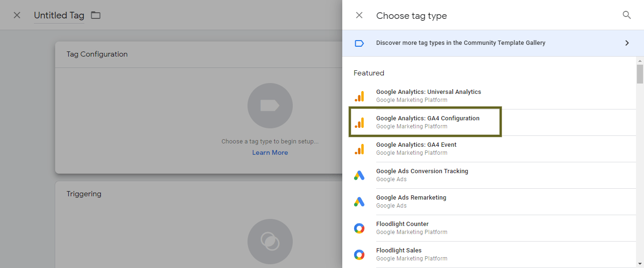Choose Google Ads Conversion Tracking text
Screen dimensions: 644x268
point(422,171)
